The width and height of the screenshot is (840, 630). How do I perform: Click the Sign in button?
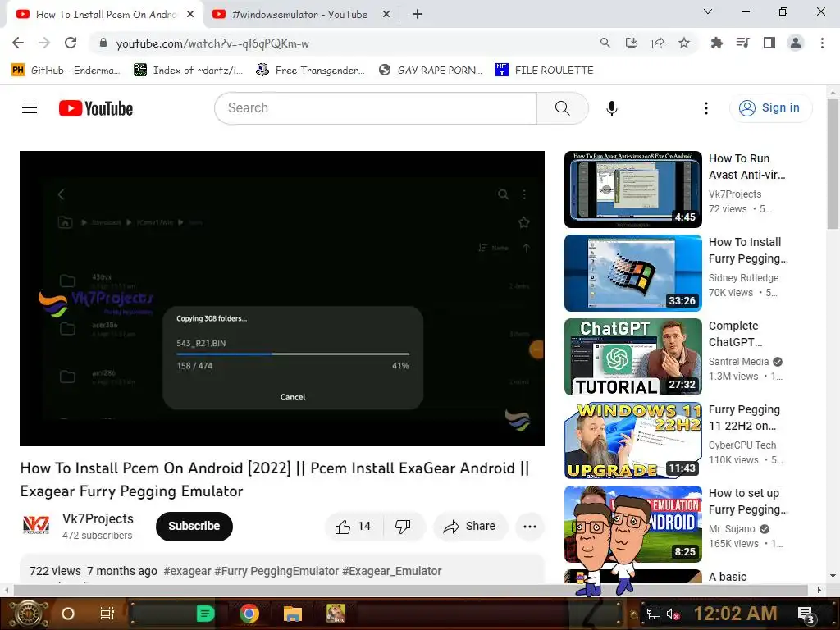point(770,108)
